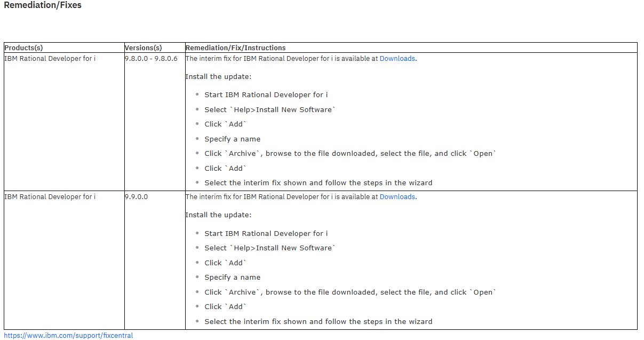Open Downloads link in the 9.9.0.0 row
The height and width of the screenshot is (340, 644).
397,197
